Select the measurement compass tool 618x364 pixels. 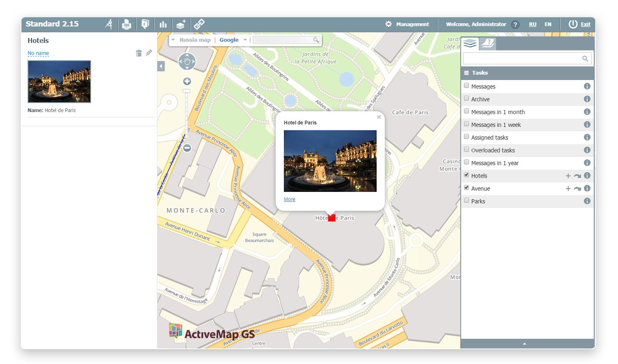(x=109, y=24)
